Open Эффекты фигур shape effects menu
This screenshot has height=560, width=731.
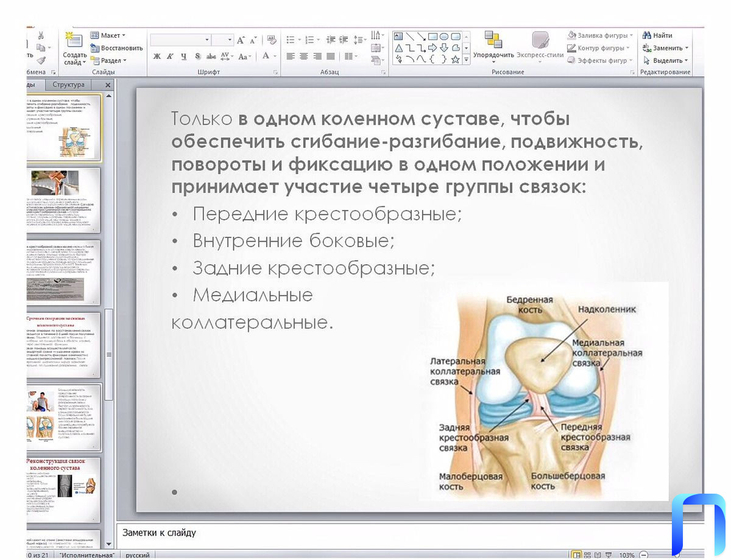pos(601,60)
